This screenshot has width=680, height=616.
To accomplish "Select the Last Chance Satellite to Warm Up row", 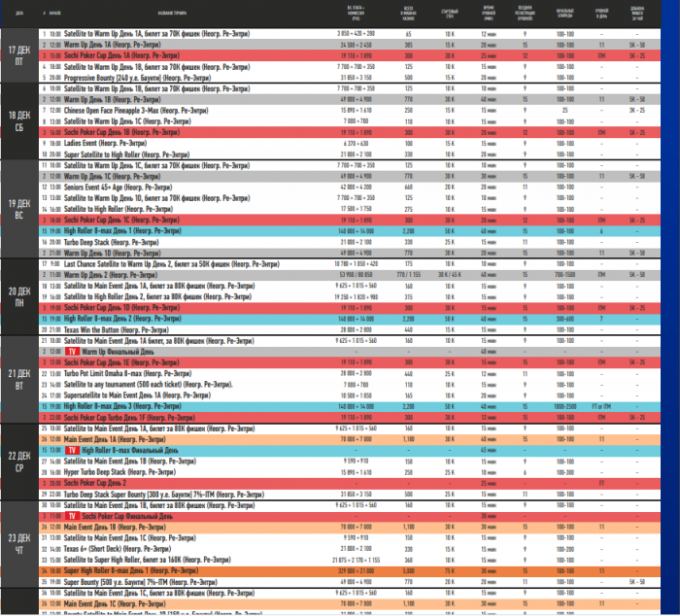I will tap(350, 263).
